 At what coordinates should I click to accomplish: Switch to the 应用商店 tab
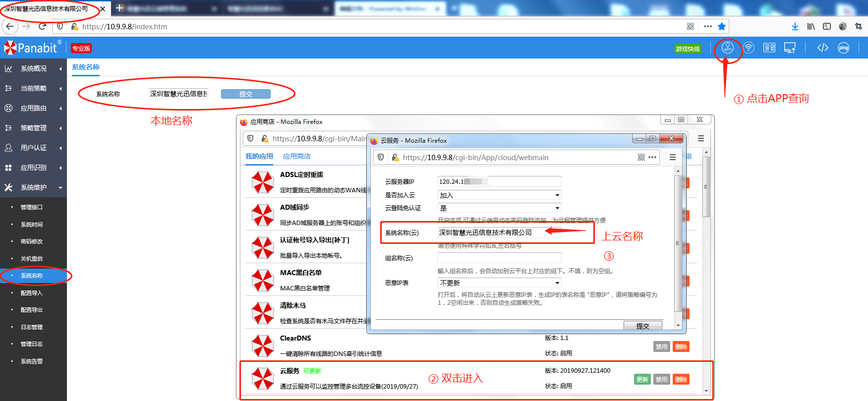(x=296, y=156)
